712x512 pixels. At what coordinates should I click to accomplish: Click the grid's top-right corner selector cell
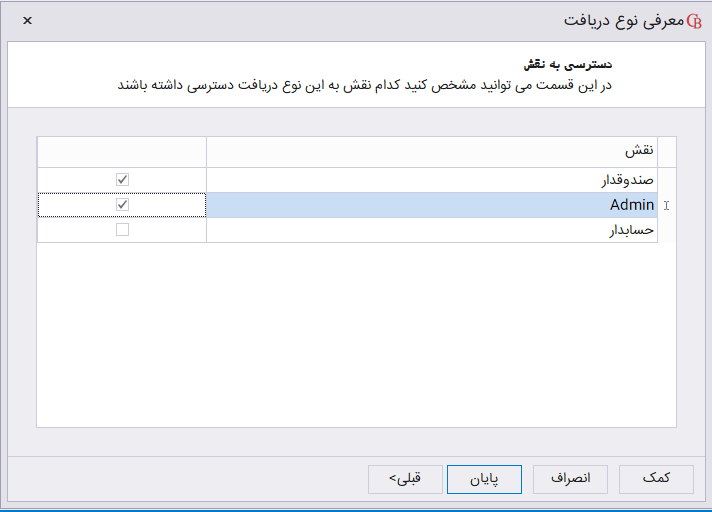pyautogui.click(x=666, y=151)
